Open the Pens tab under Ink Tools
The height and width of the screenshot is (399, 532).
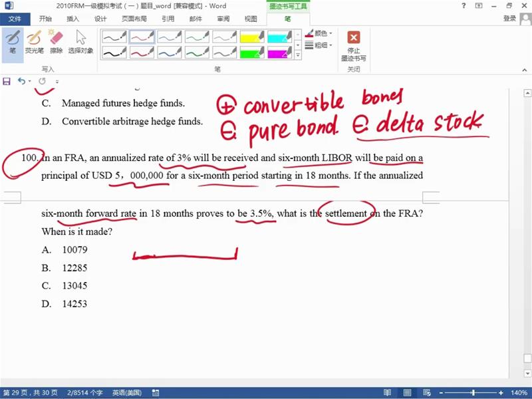pos(288,19)
